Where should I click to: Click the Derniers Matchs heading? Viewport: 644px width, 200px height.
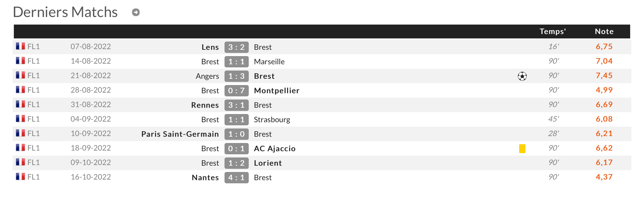(65, 12)
